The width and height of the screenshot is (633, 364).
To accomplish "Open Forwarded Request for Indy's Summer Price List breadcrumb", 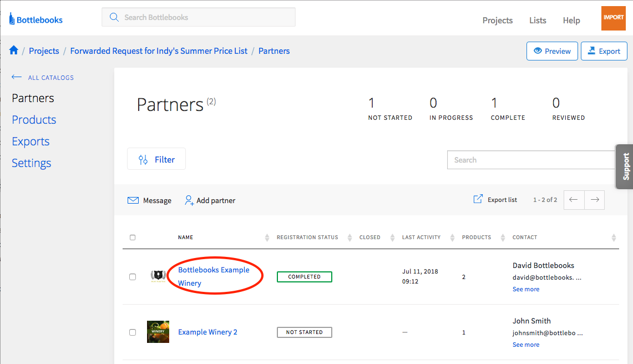I will [x=159, y=51].
